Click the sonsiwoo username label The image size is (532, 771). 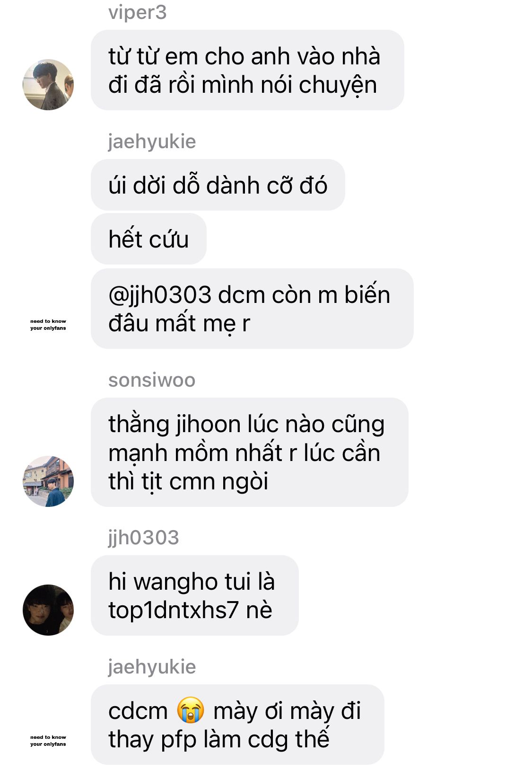click(x=152, y=380)
